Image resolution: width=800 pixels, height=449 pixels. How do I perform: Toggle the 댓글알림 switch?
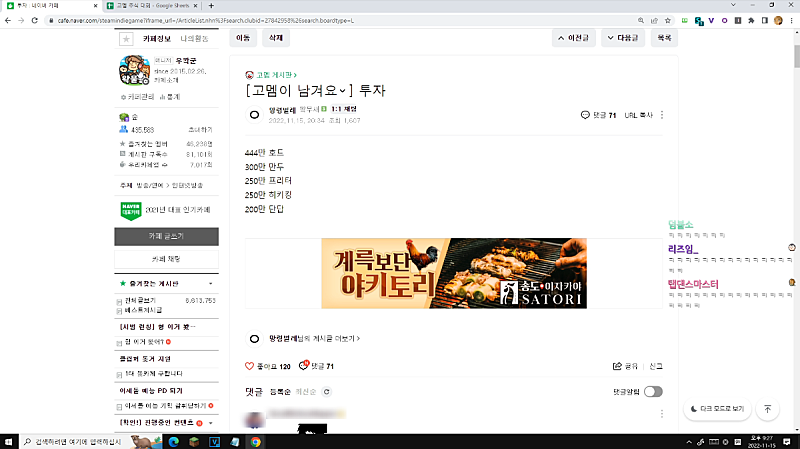(x=653, y=391)
